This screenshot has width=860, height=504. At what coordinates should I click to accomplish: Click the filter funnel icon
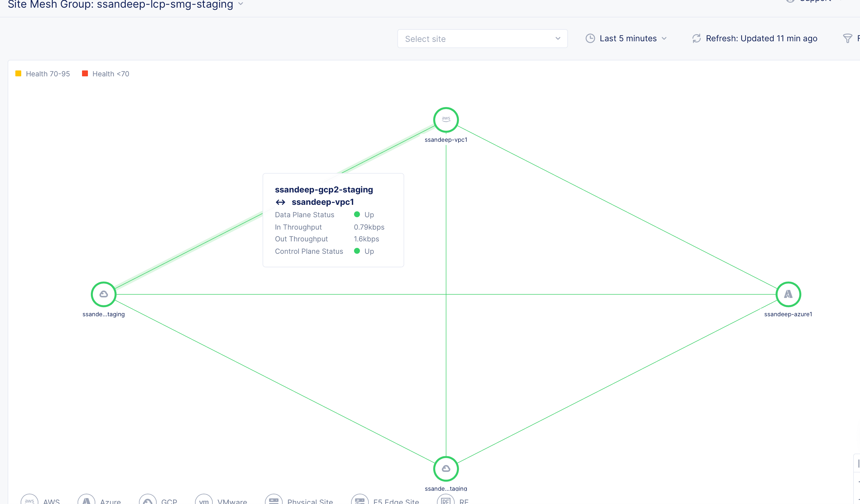(x=847, y=39)
